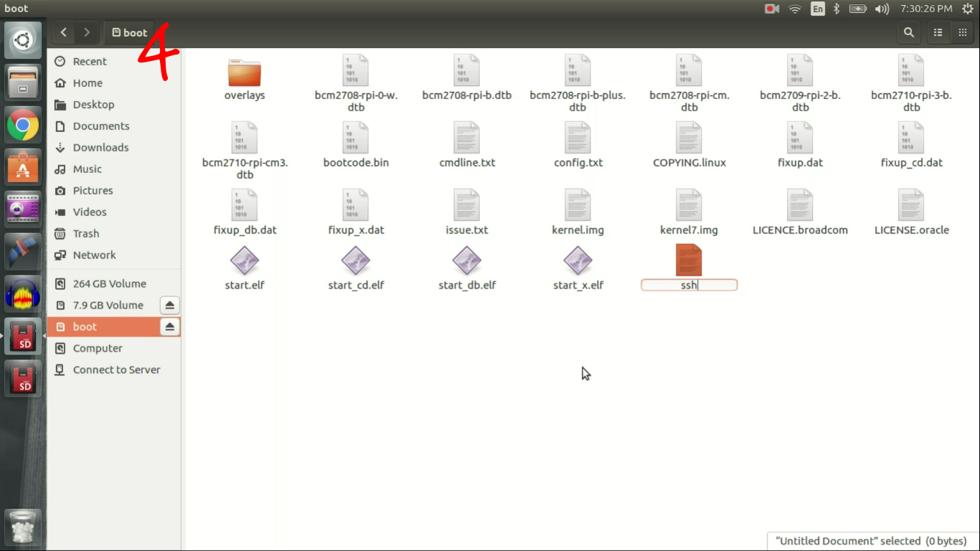Open Desktop in the sidebar
Viewport: 980px width, 551px height.
tap(113, 105)
